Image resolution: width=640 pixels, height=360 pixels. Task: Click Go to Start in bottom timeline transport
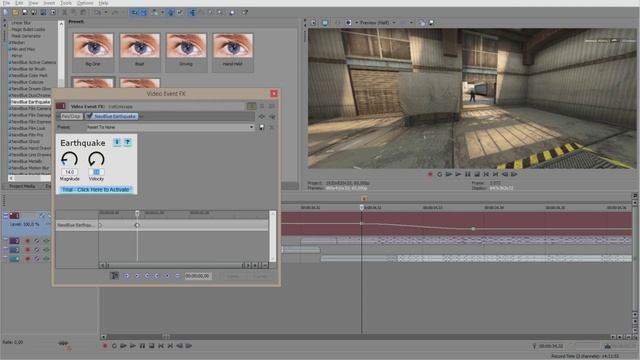[x=161, y=346]
